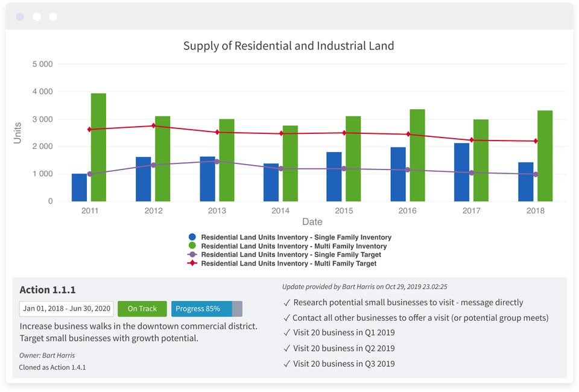Click the Jan 01, 2018 - Jun 30, 2020 date field
Screen dimensions: 579x392
(66, 309)
